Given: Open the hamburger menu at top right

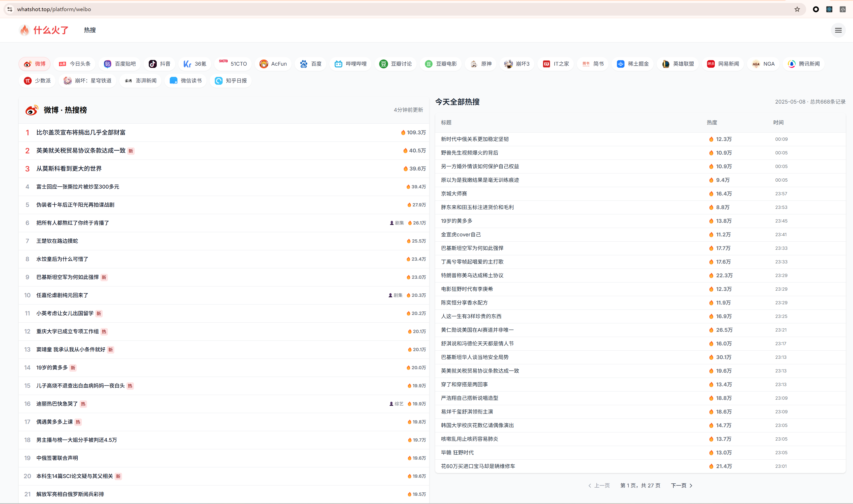Looking at the screenshot, I should pyautogui.click(x=838, y=30).
